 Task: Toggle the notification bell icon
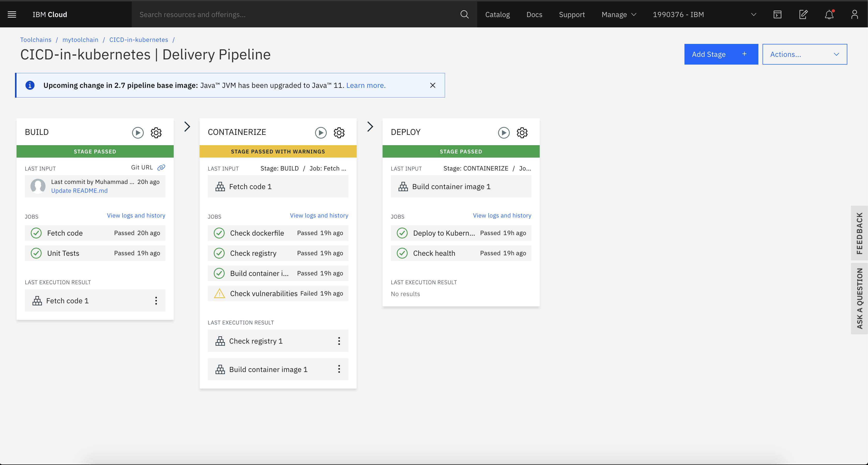click(x=829, y=14)
